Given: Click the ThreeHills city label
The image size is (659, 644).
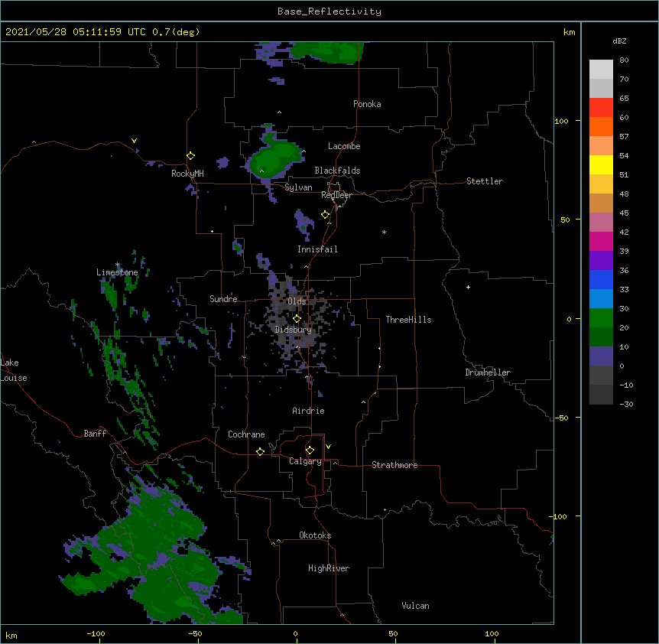Looking at the screenshot, I should click(408, 320).
